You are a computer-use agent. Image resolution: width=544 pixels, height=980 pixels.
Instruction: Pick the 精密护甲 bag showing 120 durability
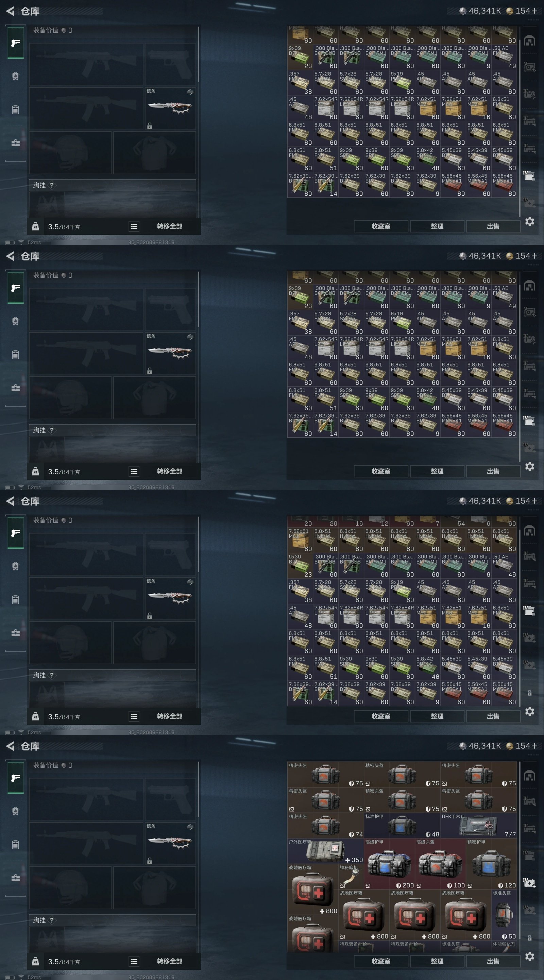pos(492,864)
